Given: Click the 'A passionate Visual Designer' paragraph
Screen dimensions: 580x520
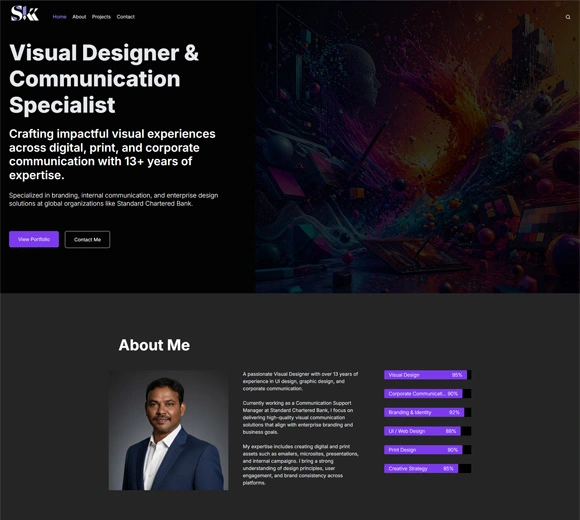Looking at the screenshot, I should [300, 381].
